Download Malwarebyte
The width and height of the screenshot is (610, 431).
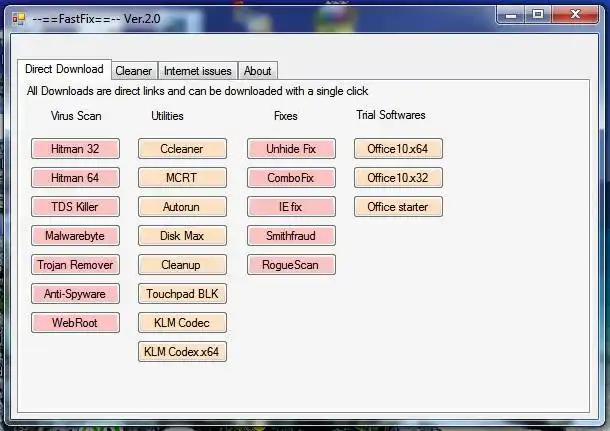point(75,236)
